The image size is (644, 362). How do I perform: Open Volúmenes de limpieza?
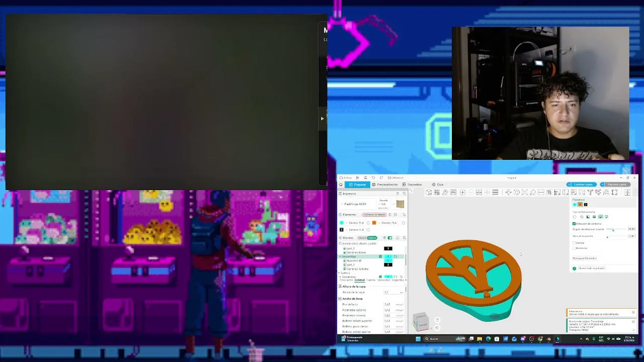point(374,215)
